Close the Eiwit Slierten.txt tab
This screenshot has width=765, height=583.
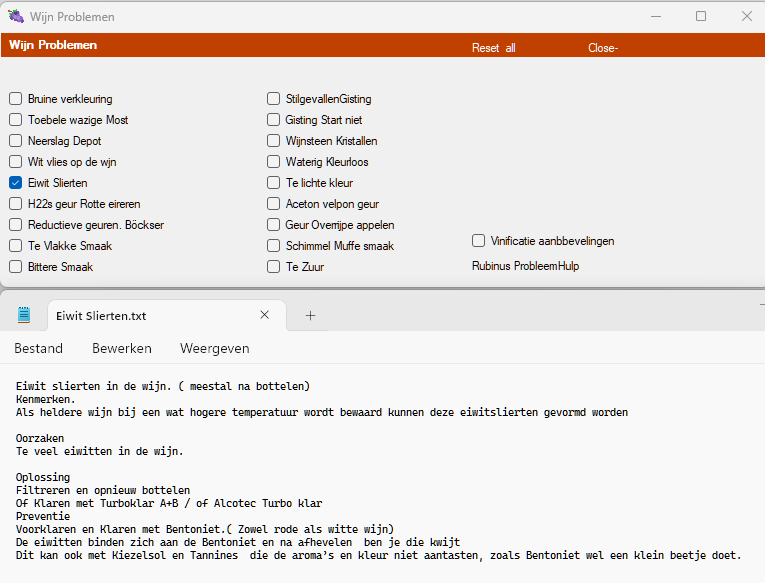[265, 315]
